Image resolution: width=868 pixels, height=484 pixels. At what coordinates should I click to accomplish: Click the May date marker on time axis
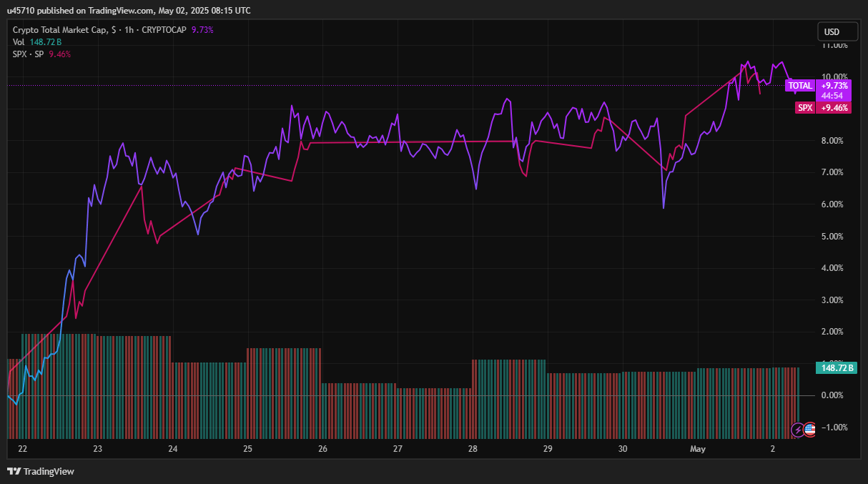697,449
